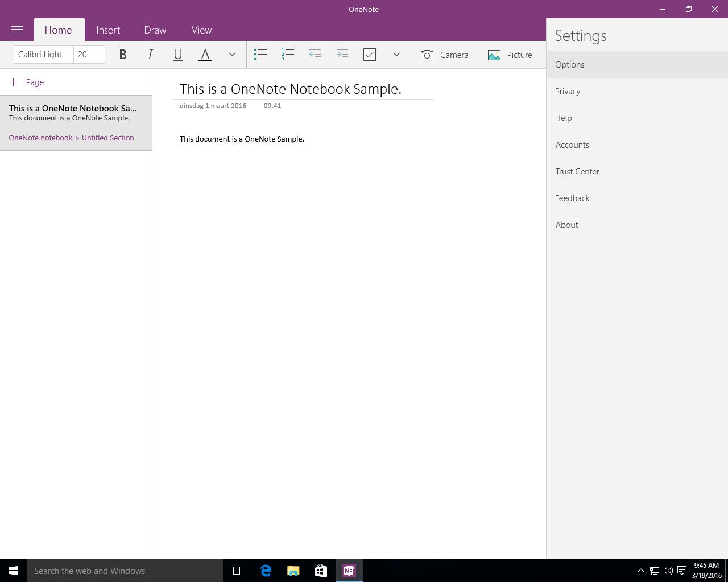Expand more font formatting options arrow

(x=232, y=55)
